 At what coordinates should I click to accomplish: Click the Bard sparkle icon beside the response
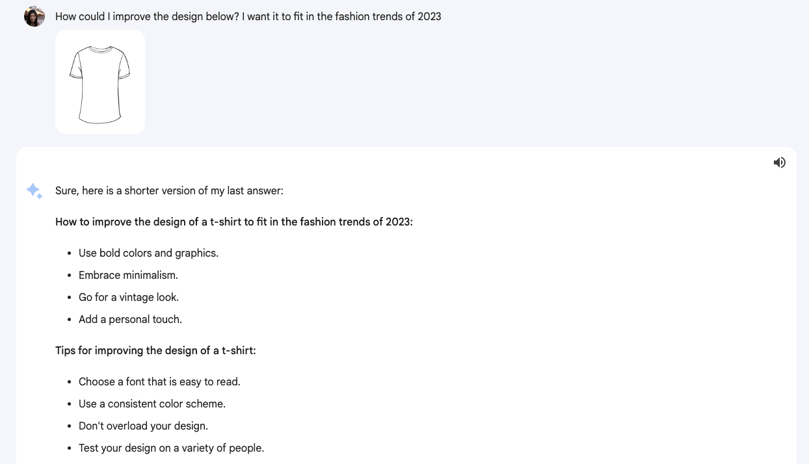tap(34, 191)
